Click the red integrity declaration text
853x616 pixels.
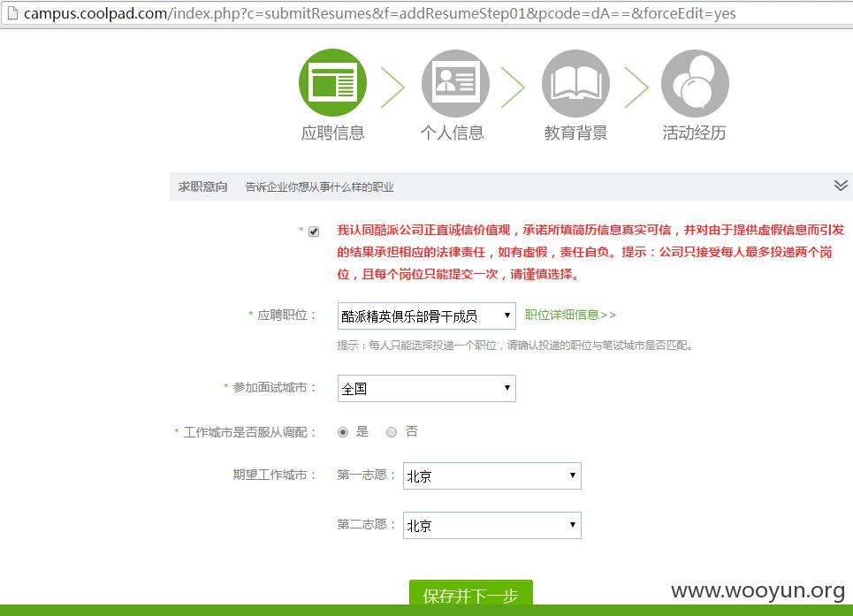590,252
